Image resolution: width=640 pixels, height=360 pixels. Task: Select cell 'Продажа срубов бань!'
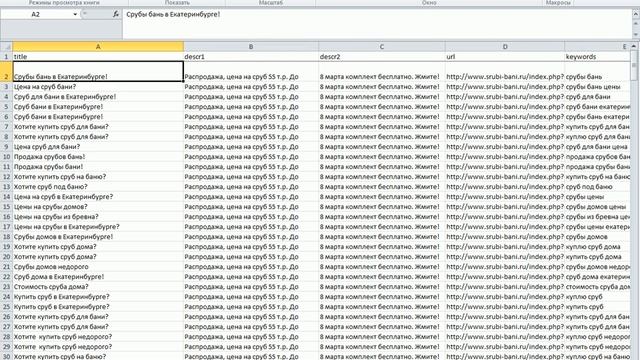click(98, 157)
